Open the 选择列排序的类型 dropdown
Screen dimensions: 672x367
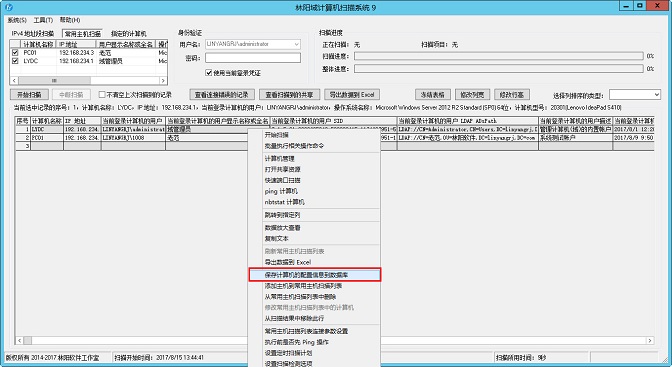tap(656, 95)
